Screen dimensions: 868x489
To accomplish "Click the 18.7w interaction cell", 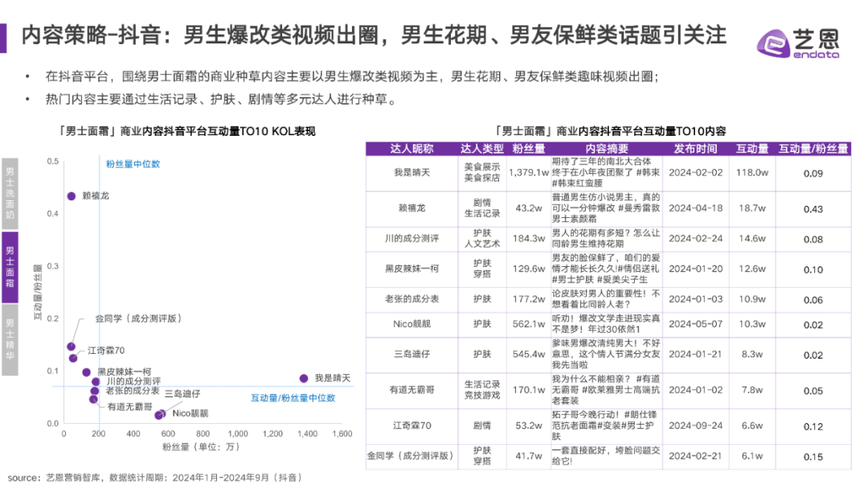I will coord(752,208).
